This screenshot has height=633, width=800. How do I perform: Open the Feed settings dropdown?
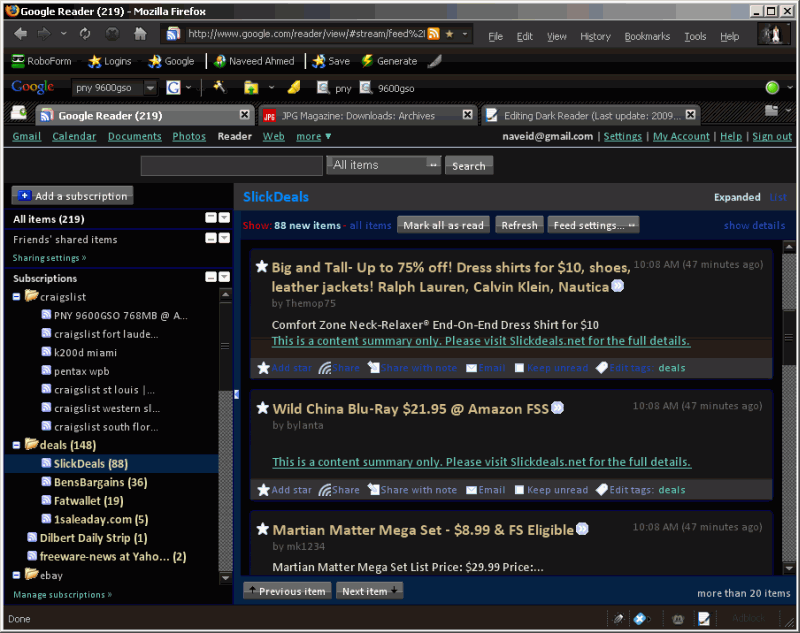594,226
